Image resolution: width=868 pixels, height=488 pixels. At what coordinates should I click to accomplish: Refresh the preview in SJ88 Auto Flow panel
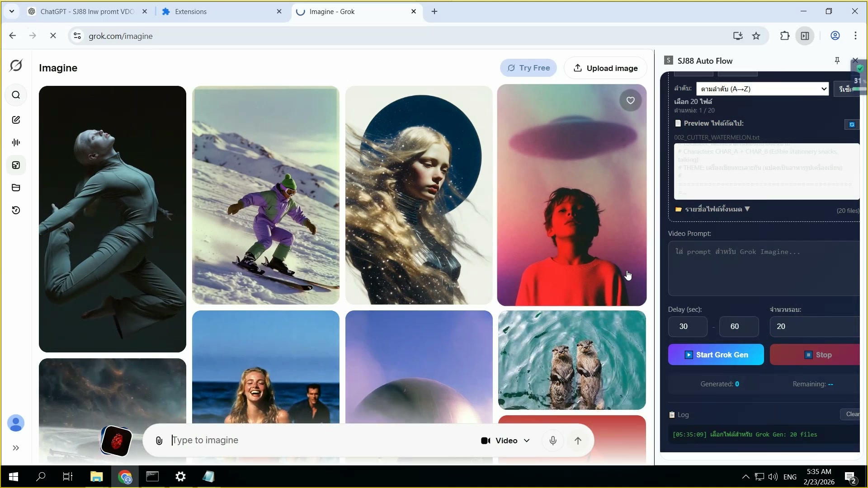pyautogui.click(x=852, y=124)
